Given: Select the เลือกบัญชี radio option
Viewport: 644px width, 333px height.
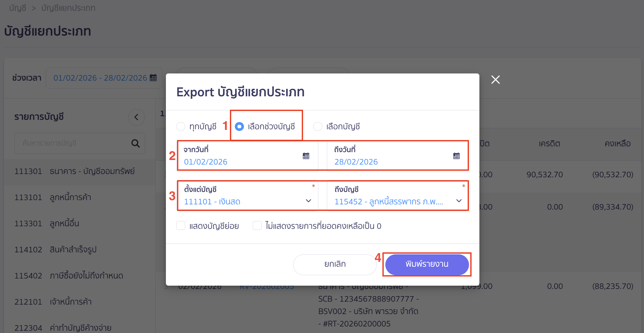Looking at the screenshot, I should [318, 126].
